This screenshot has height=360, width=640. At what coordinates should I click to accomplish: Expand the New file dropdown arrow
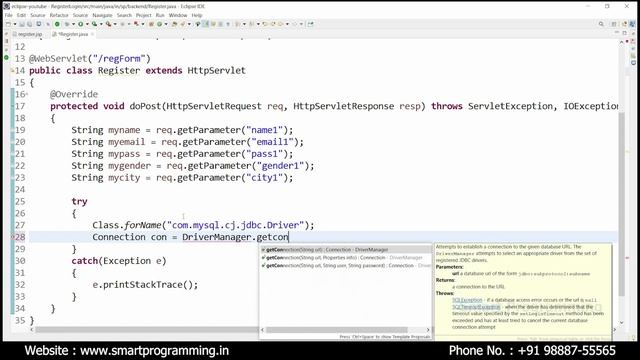click(15, 24)
